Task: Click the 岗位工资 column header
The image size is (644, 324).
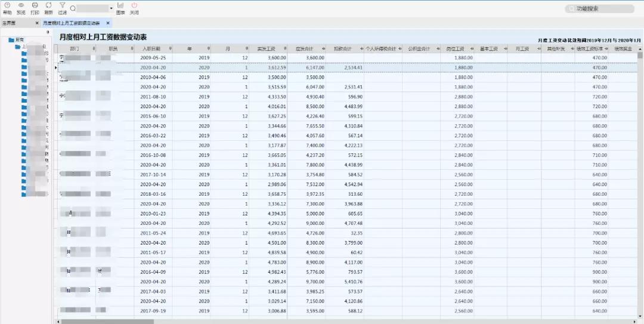Action: click(456, 48)
